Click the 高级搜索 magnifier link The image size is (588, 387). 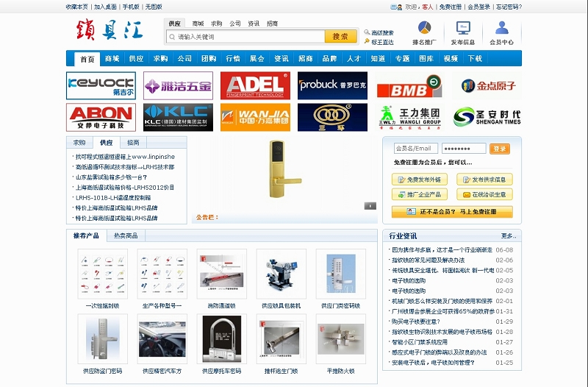[379, 33]
